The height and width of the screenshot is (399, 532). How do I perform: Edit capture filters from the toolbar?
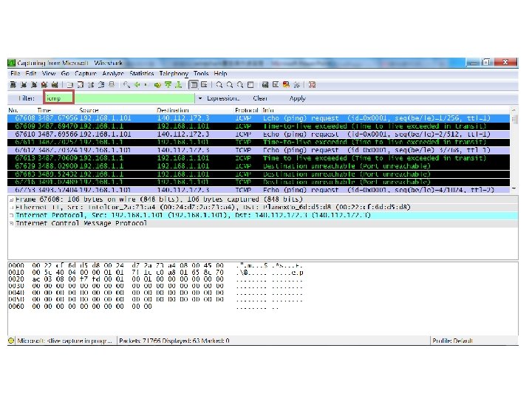[265, 85]
